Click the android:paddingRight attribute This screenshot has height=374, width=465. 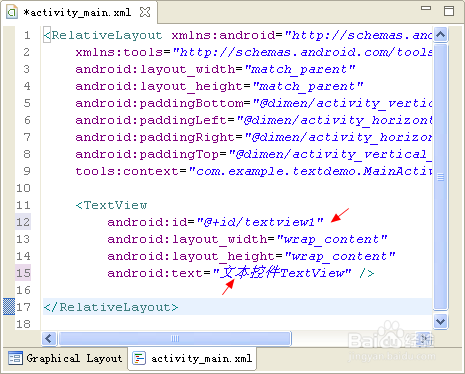155,137
